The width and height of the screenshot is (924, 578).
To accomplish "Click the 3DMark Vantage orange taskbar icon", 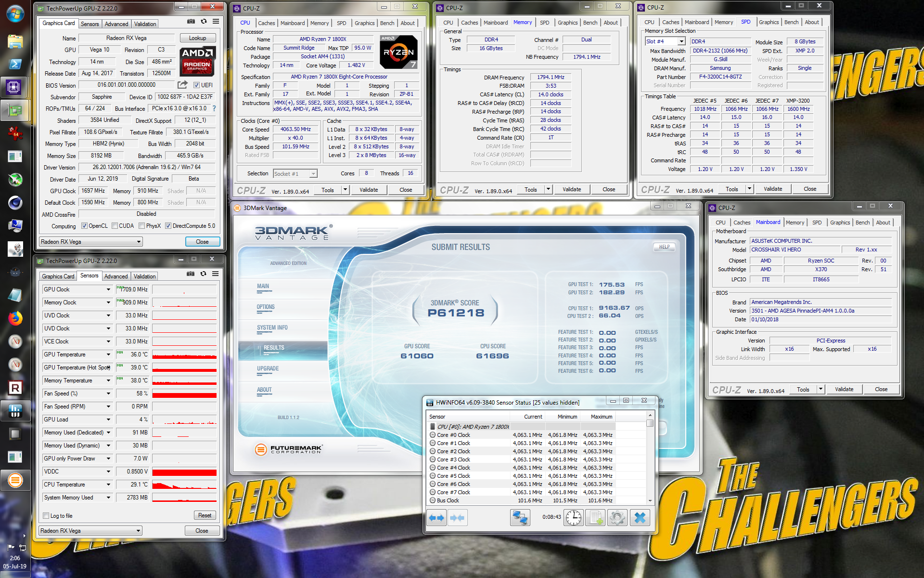I will [x=15, y=480].
